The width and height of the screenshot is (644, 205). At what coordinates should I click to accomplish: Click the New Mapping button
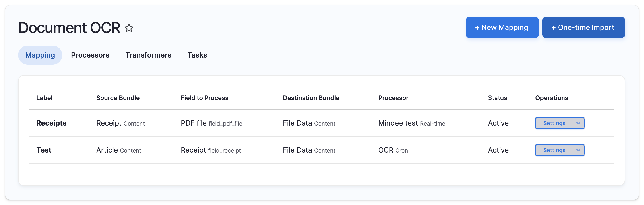point(502,27)
